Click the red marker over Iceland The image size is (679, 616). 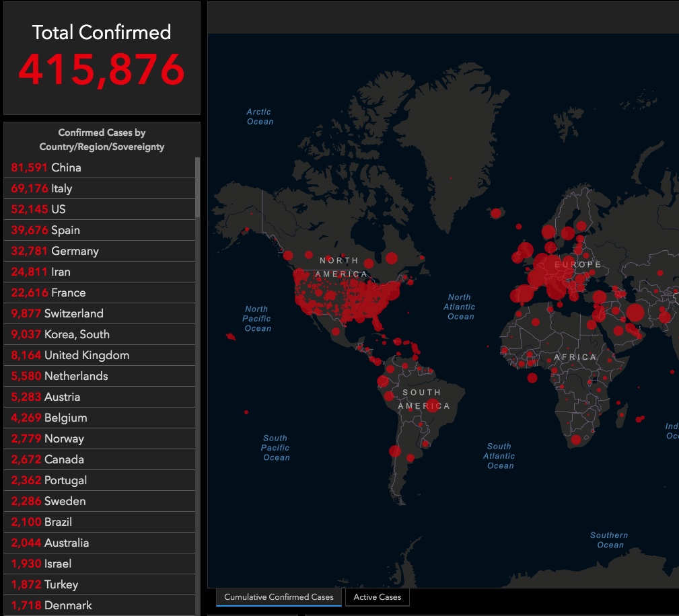pos(496,213)
